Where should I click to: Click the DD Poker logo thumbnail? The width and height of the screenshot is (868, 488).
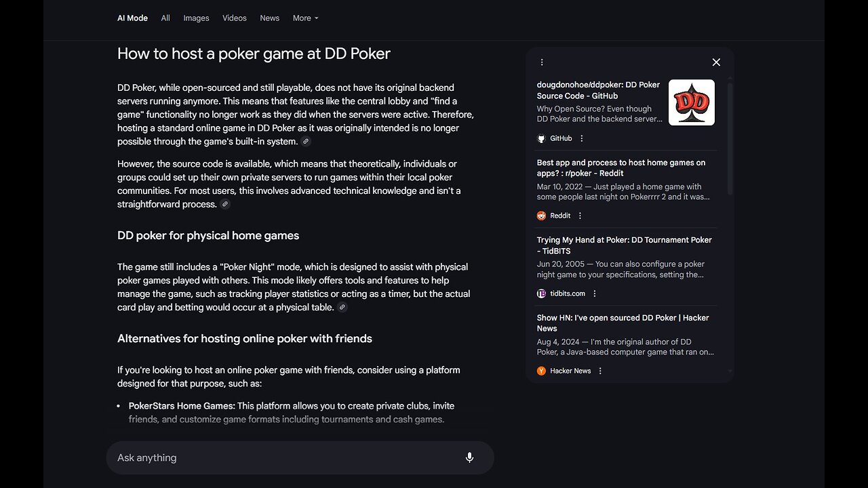[692, 102]
